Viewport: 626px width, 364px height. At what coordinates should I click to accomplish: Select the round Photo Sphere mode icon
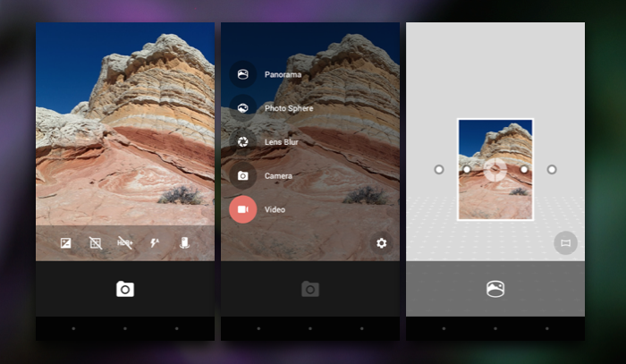(x=242, y=107)
